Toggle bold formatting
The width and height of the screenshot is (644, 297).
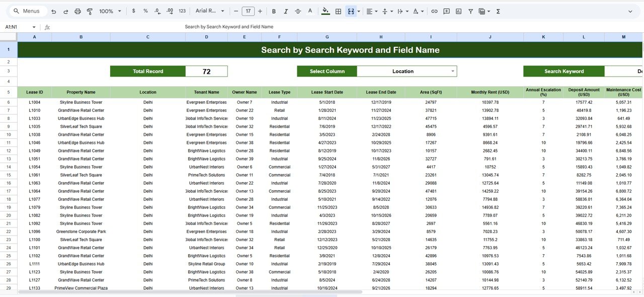point(274,11)
